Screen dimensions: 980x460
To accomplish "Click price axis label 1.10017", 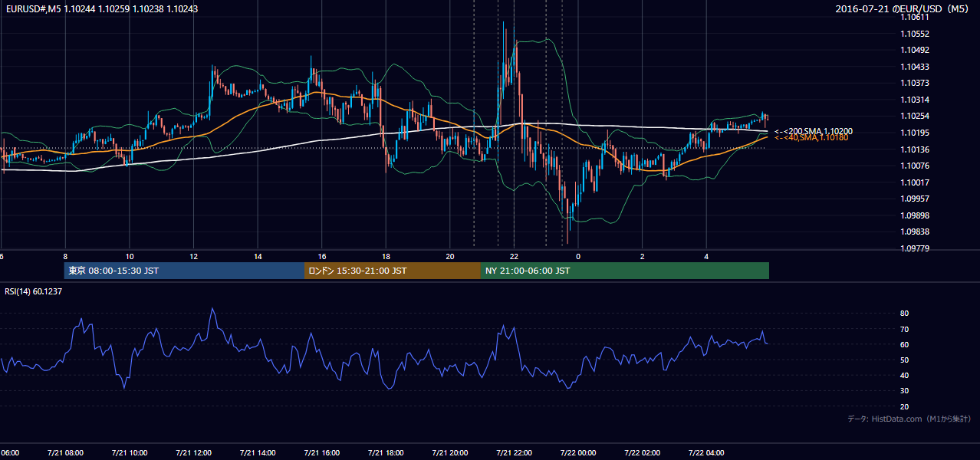I will pos(916,182).
